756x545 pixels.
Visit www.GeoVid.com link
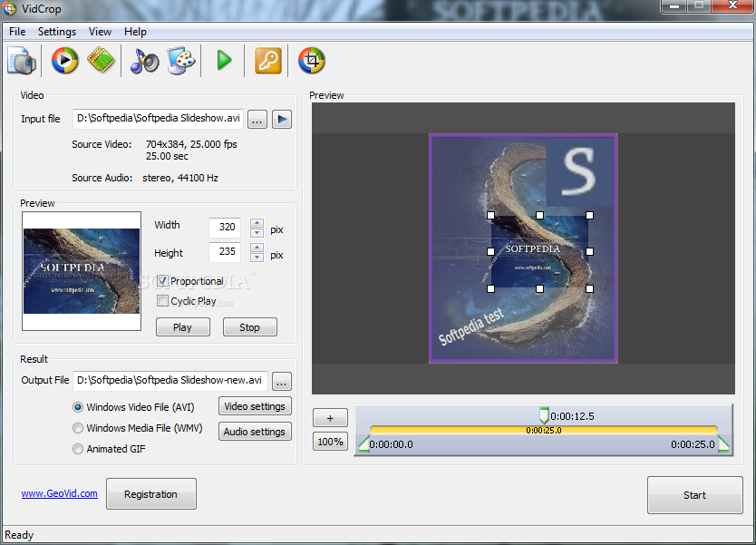(59, 493)
